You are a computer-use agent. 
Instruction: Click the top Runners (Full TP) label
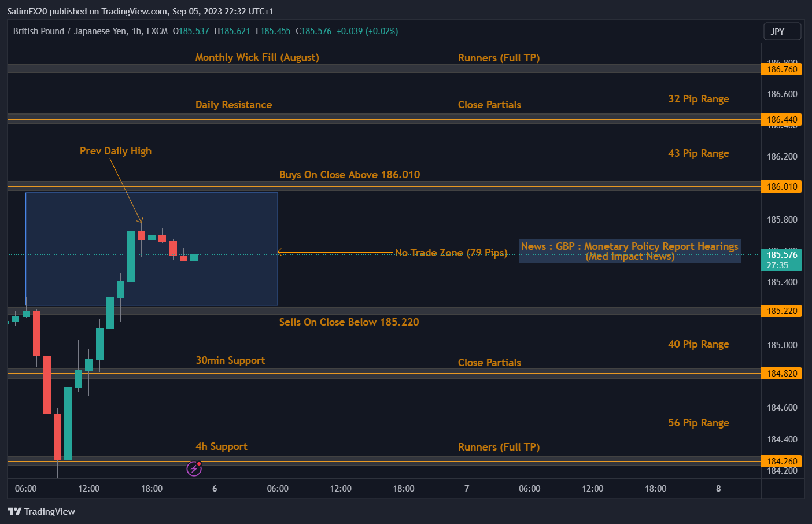point(499,58)
